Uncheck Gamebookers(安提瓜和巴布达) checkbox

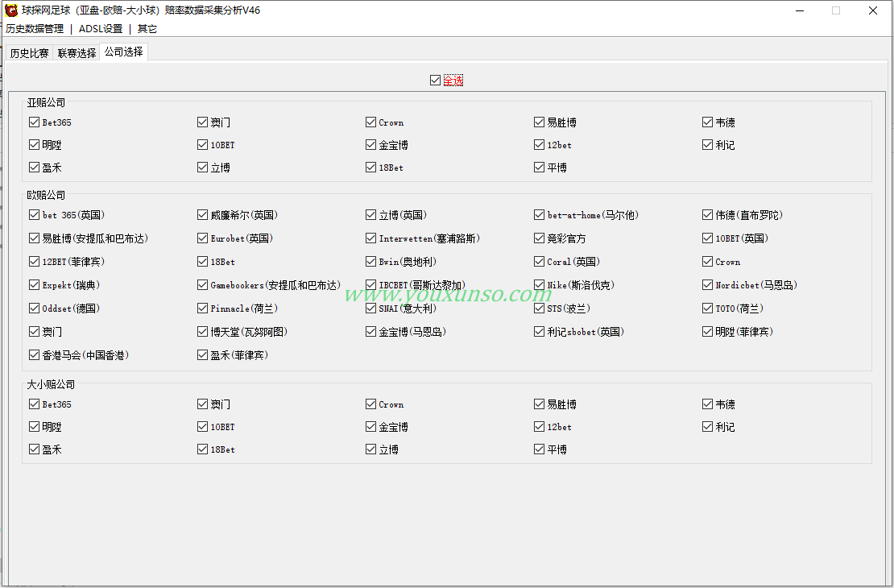coord(202,284)
